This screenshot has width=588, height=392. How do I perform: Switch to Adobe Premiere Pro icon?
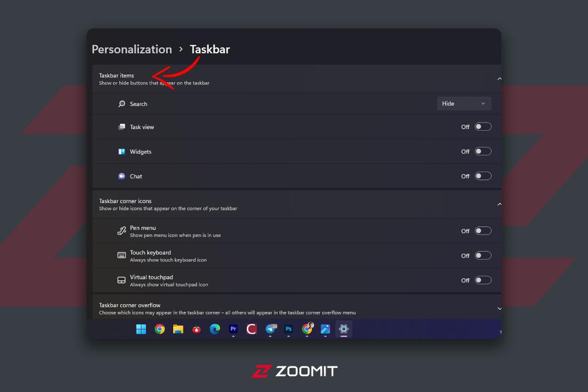[233, 329]
